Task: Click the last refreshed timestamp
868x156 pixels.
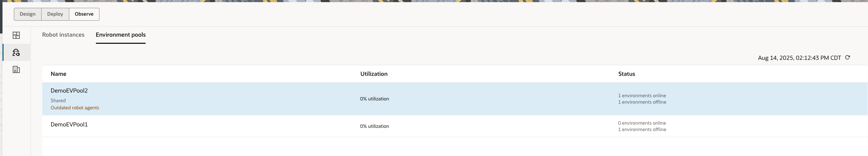Action: tap(799, 58)
